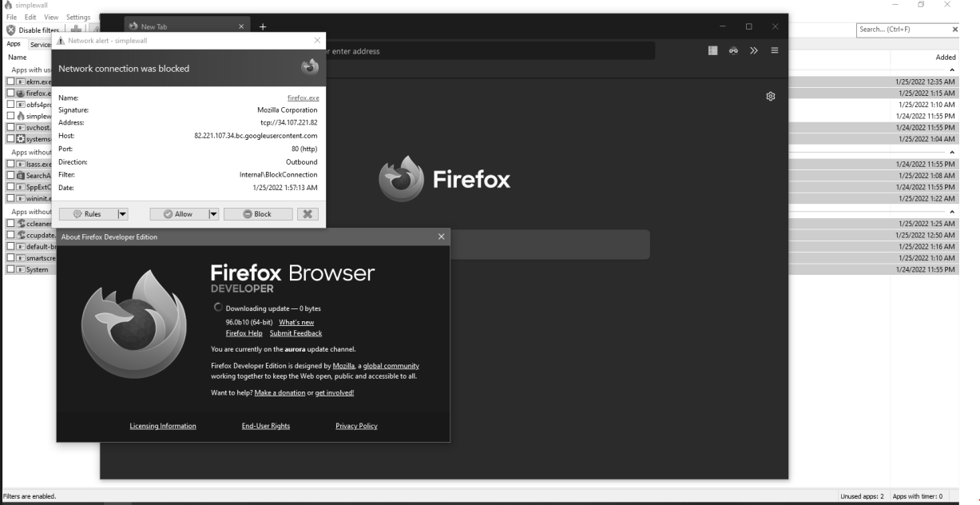Open the Settings menu in simplewall
Image resolution: width=980 pixels, height=505 pixels.
[78, 18]
